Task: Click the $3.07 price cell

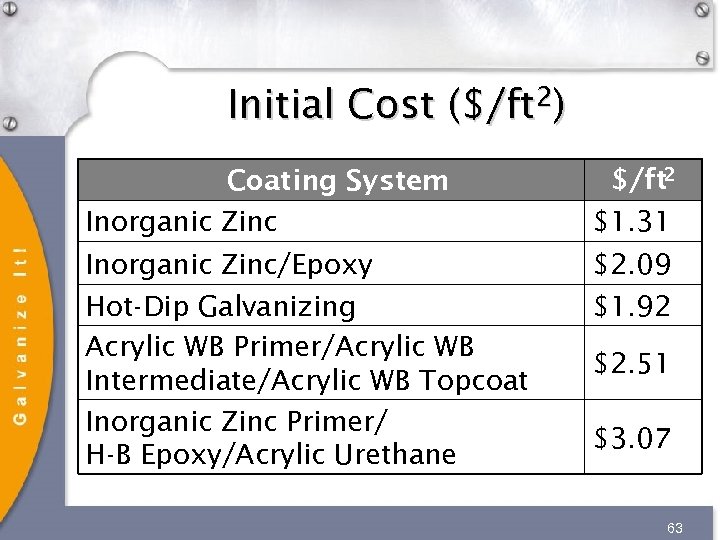Action: 632,437
